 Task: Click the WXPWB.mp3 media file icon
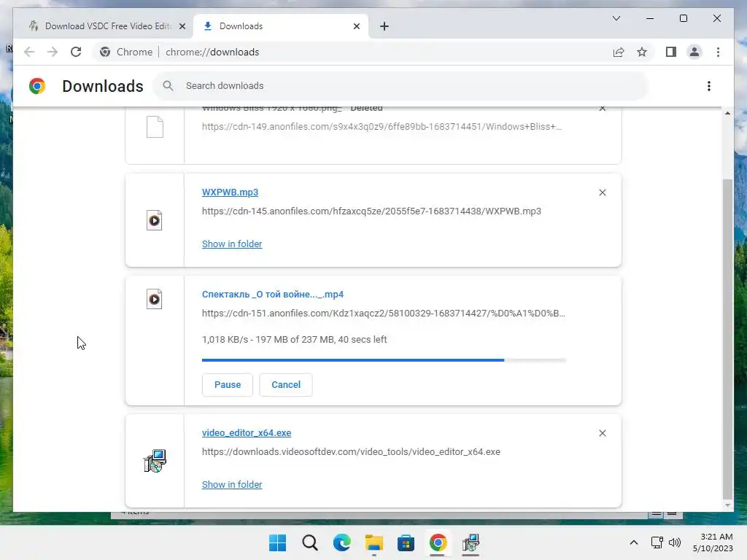click(x=155, y=220)
